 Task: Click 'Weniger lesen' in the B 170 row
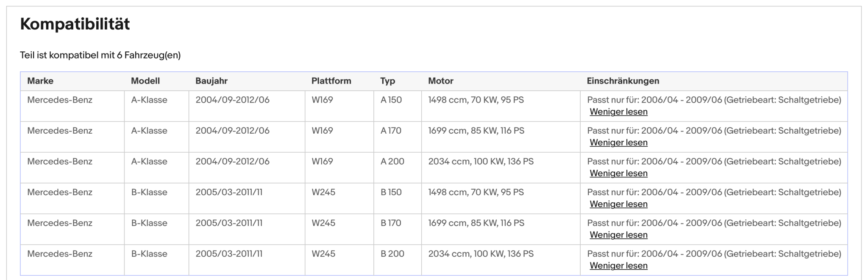coord(618,235)
